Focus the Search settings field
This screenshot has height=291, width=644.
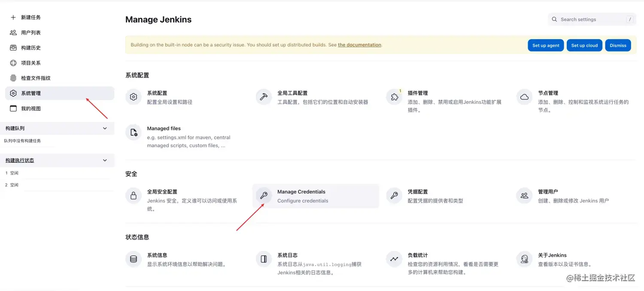592,19
